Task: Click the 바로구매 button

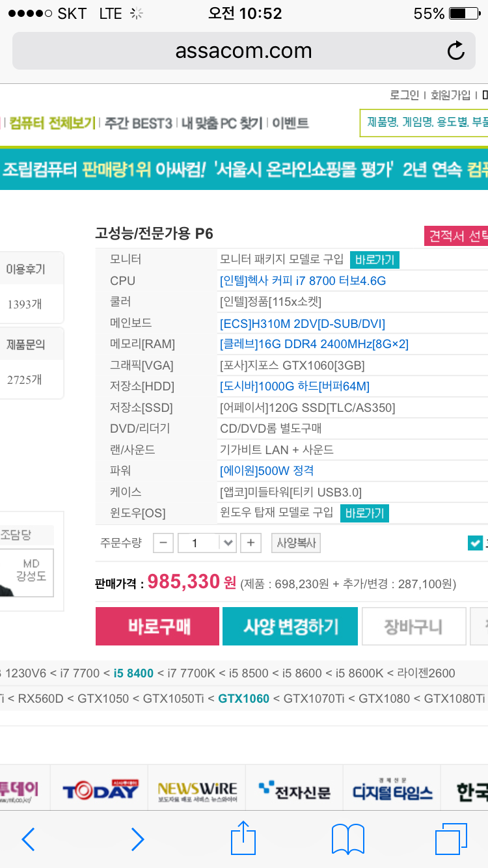Action: [x=157, y=626]
